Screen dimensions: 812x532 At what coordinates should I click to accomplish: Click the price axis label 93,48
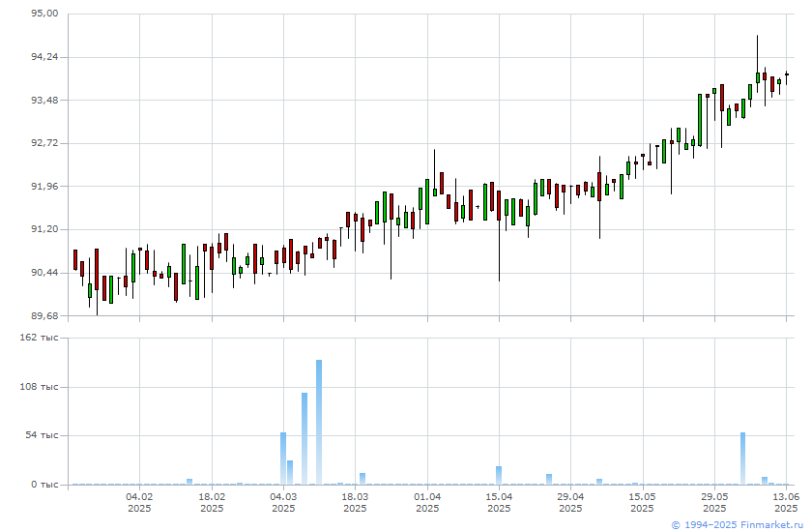click(45, 100)
